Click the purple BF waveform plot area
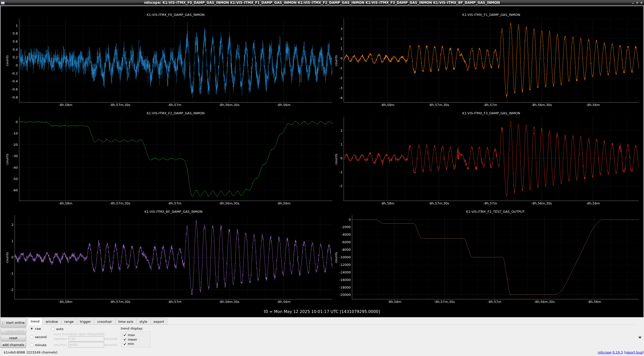 tap(173, 257)
